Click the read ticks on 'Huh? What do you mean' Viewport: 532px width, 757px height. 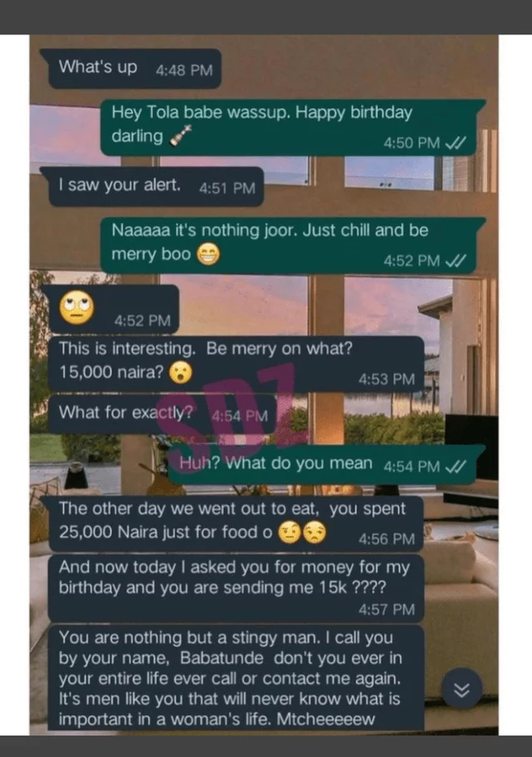point(456,467)
